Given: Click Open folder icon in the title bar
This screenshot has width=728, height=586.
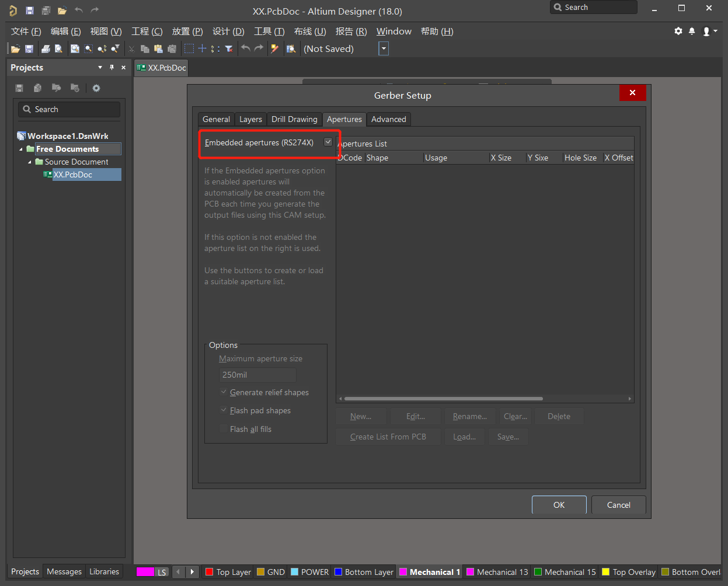Looking at the screenshot, I should 62,11.
